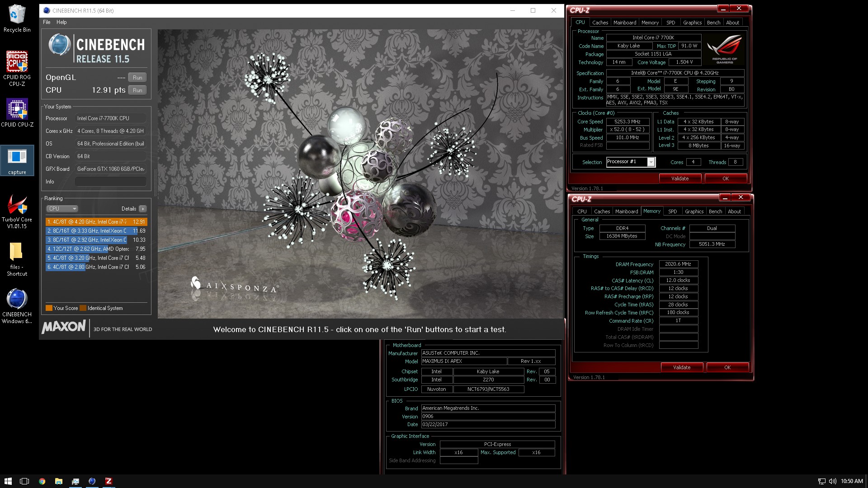Select the capture desktop icon

[17, 160]
